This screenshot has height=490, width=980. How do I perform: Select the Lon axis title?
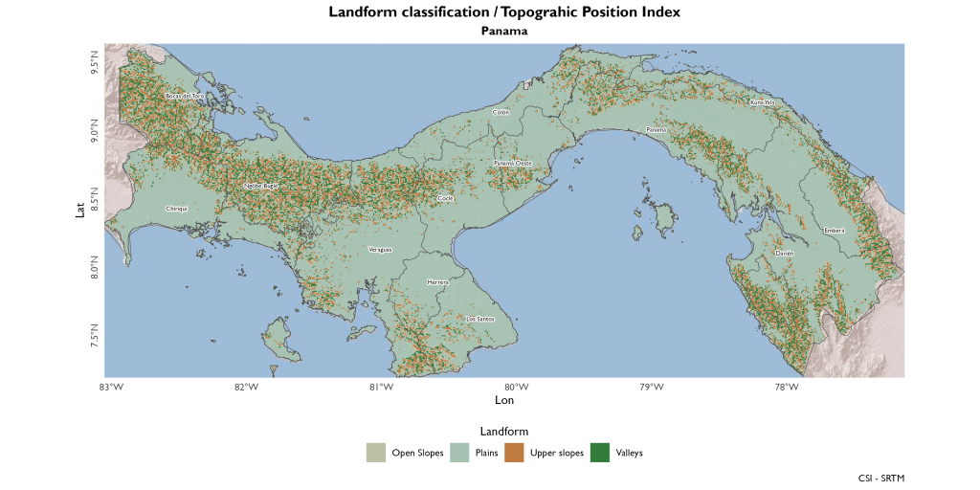pyautogui.click(x=503, y=400)
